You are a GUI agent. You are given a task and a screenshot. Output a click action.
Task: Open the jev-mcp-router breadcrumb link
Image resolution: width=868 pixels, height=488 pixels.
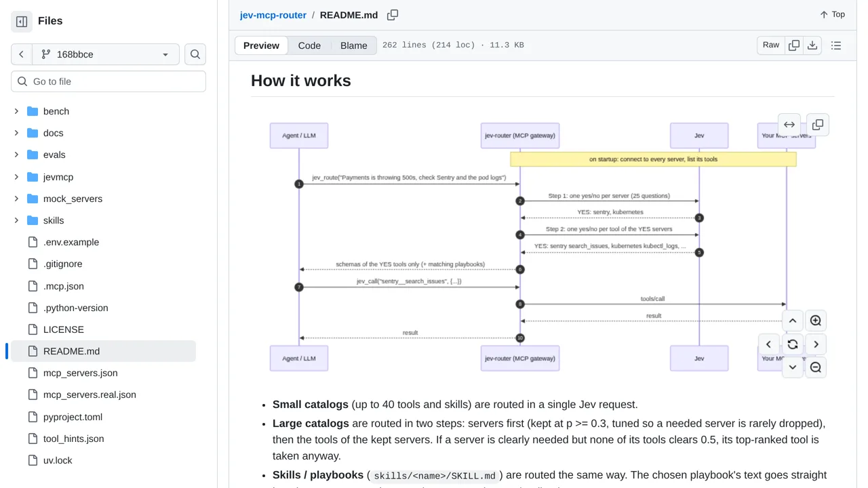pyautogui.click(x=273, y=15)
